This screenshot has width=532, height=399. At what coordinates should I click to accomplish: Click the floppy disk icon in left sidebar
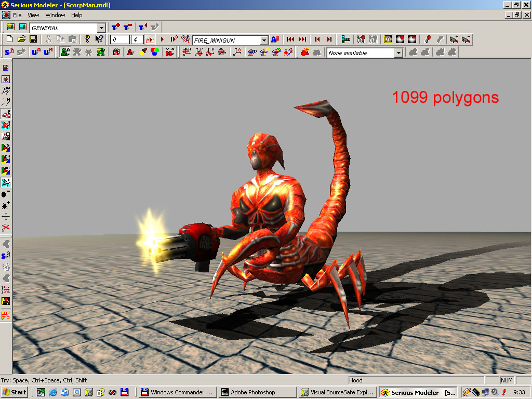point(6,301)
